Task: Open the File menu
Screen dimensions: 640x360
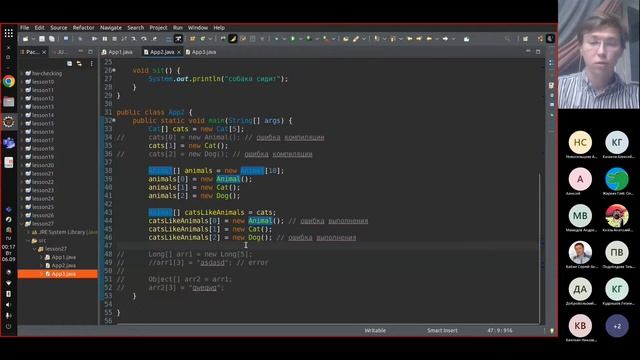Action: click(x=24, y=28)
